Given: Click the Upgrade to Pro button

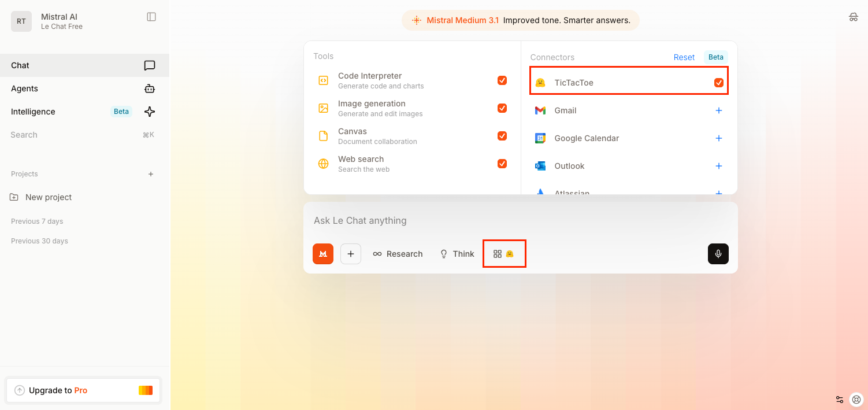Looking at the screenshot, I should [x=83, y=390].
